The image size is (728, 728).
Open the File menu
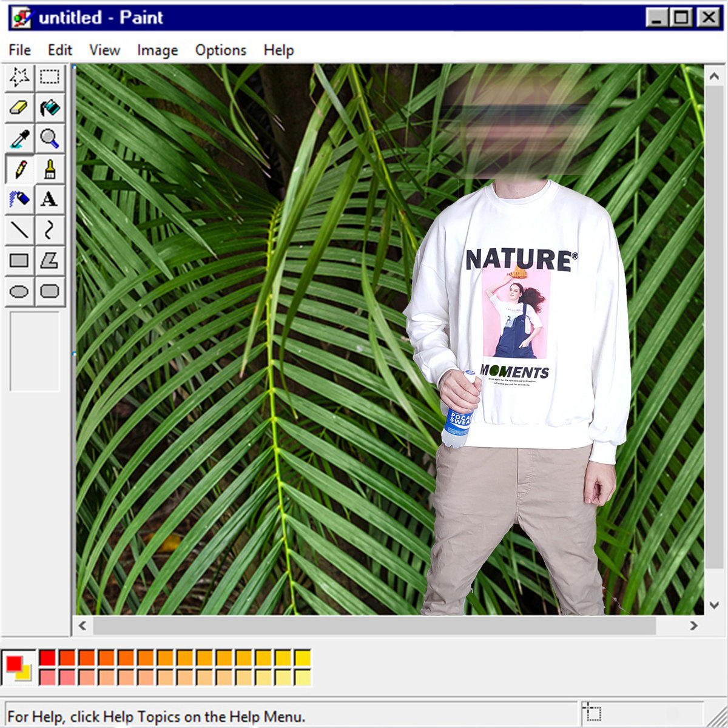pyautogui.click(x=19, y=50)
